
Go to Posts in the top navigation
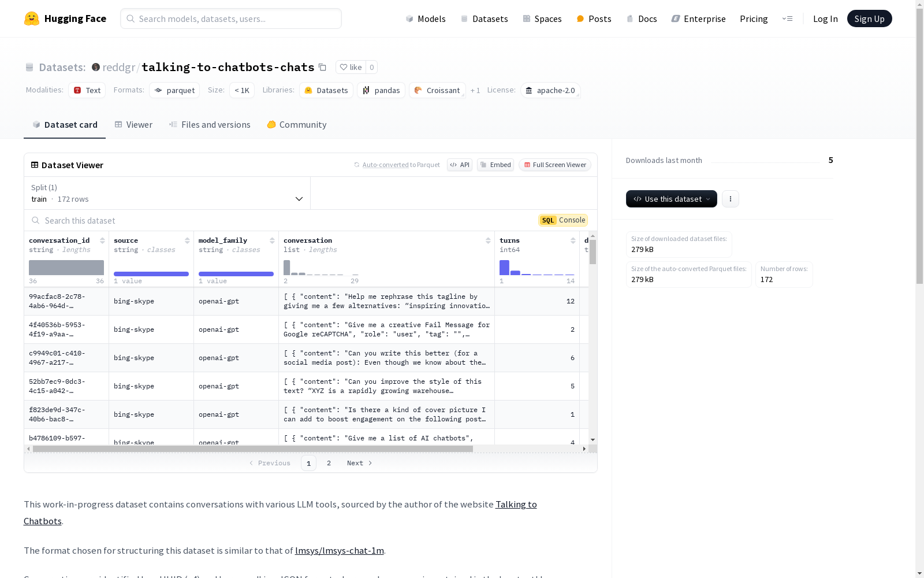pos(594,18)
